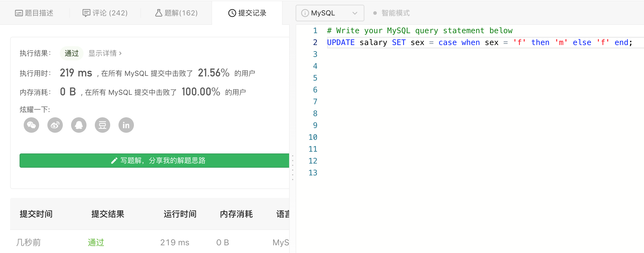Open the MySQL language dropdown
The height and width of the screenshot is (253, 644).
pyautogui.click(x=330, y=13)
